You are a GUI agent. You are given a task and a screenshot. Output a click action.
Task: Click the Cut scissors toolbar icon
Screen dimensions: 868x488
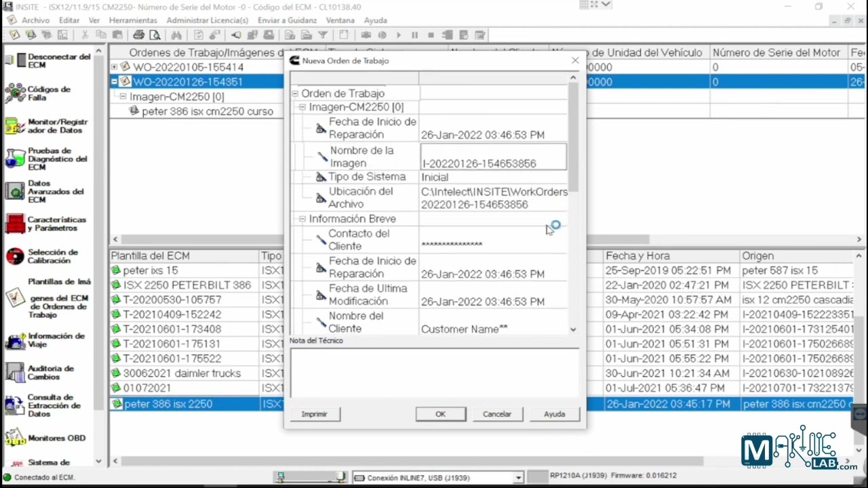click(x=85, y=35)
